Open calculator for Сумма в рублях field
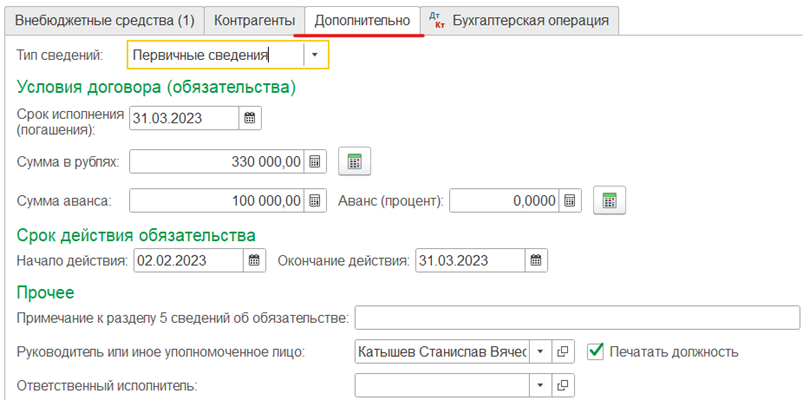 tap(315, 162)
